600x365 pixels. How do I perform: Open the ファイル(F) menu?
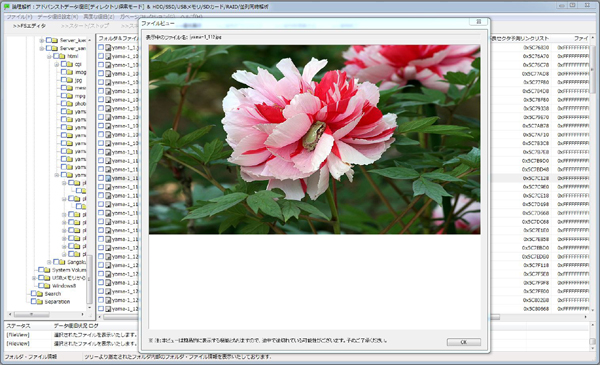20,17
